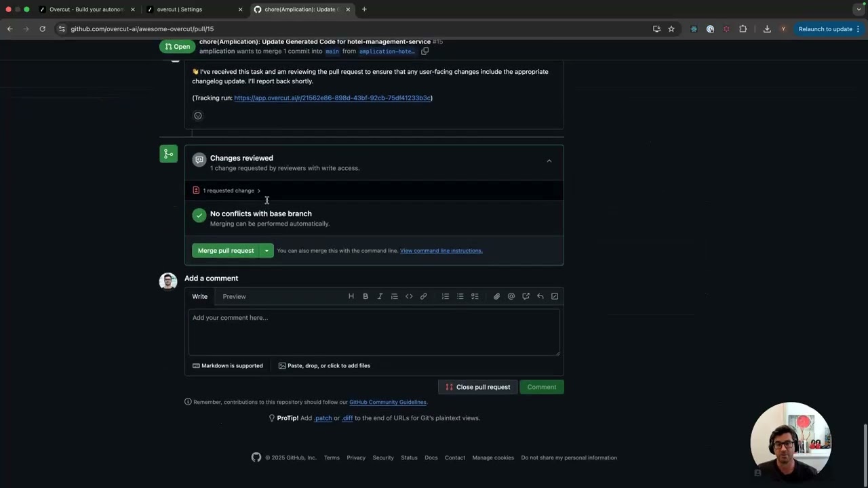Go back in browser history
Screen dimensions: 868x488
[x=9, y=29]
